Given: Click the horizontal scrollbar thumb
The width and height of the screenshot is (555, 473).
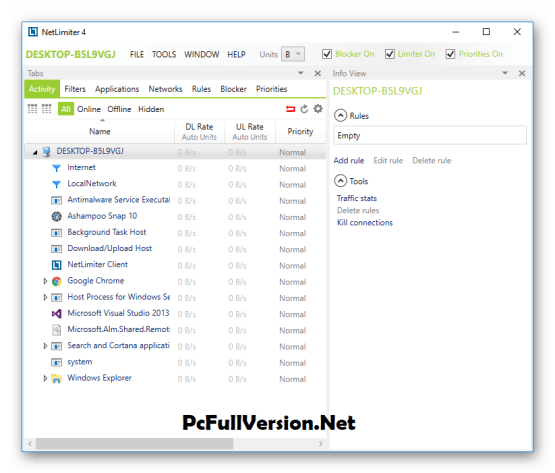Looking at the screenshot, I should tap(135, 443).
